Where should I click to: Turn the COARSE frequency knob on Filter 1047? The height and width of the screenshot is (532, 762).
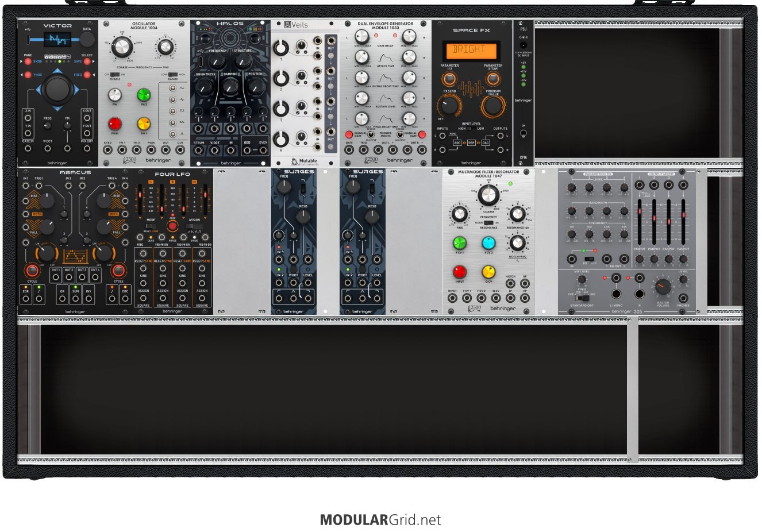coord(488,196)
